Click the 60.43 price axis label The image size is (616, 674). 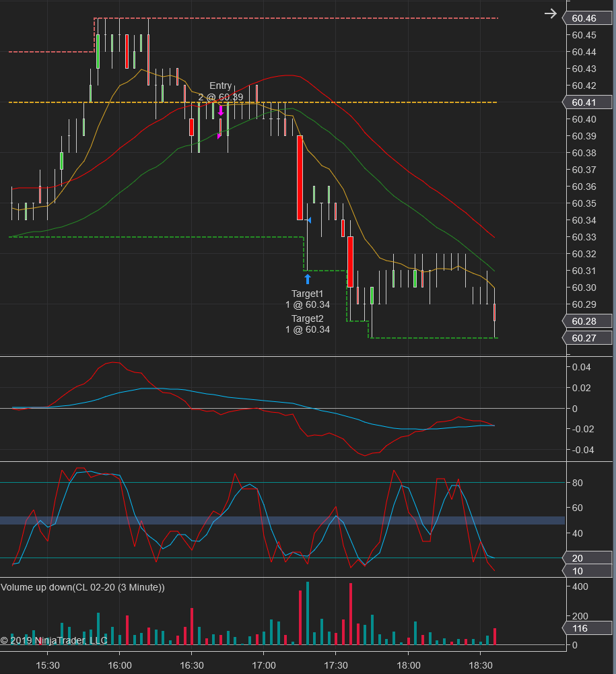tap(584, 69)
